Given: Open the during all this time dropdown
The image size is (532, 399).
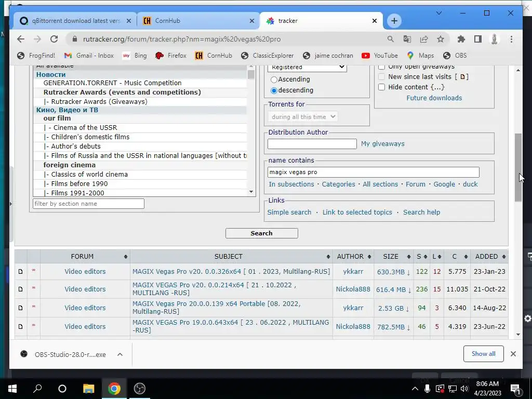Looking at the screenshot, I should 303,117.
